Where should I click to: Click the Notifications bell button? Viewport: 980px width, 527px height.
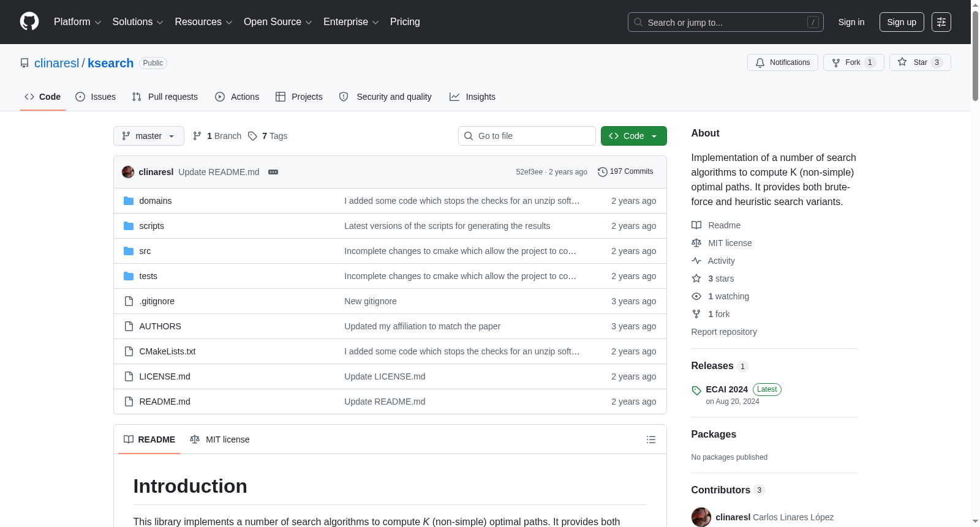(x=782, y=62)
